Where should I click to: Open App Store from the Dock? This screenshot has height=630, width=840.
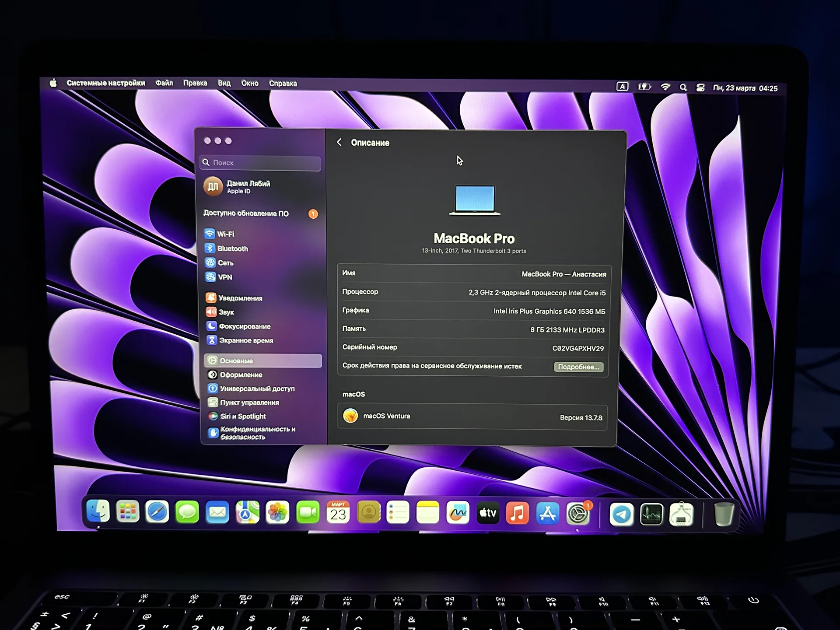coord(547,513)
